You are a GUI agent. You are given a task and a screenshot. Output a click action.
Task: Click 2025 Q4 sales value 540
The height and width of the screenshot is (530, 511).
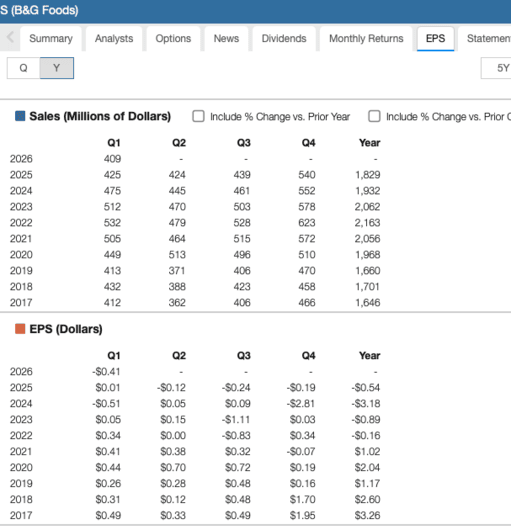pos(307,175)
